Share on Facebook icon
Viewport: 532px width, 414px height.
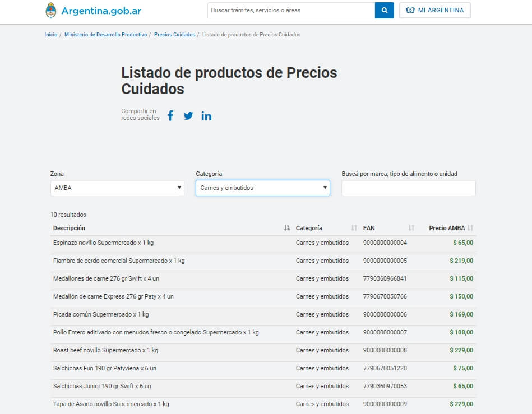click(170, 115)
